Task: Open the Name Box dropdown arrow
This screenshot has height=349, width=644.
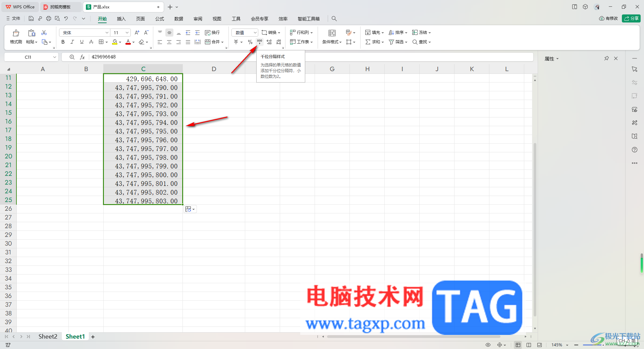Action: click(x=54, y=57)
